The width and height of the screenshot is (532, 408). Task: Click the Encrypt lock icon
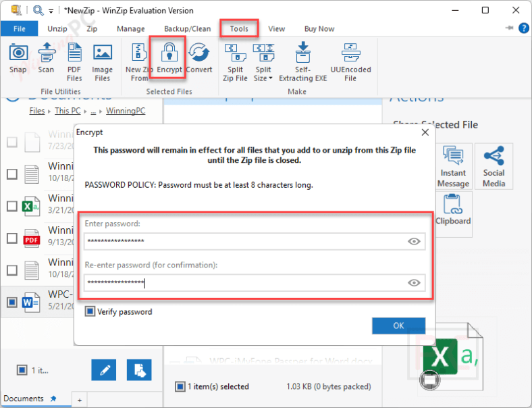[169, 52]
